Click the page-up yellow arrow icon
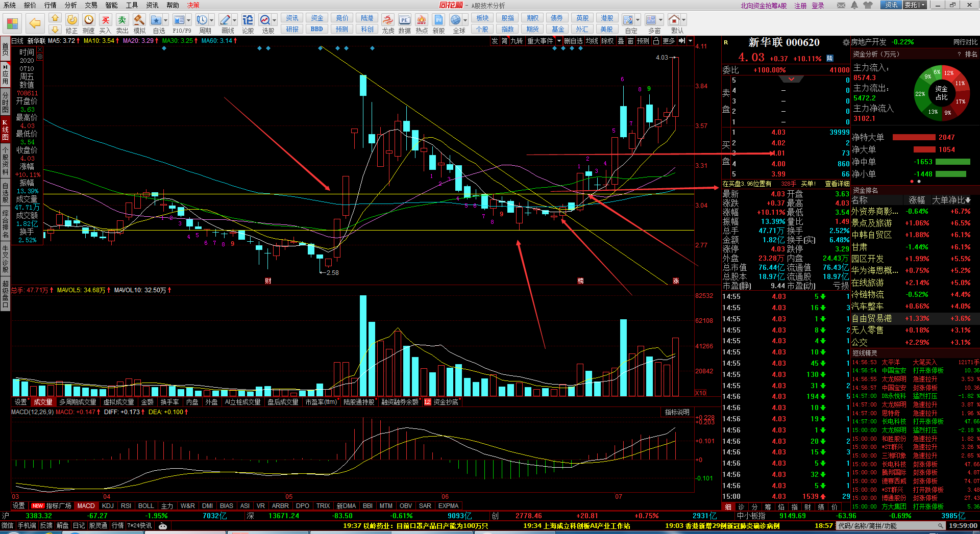The width and height of the screenshot is (980, 534). tap(55, 18)
